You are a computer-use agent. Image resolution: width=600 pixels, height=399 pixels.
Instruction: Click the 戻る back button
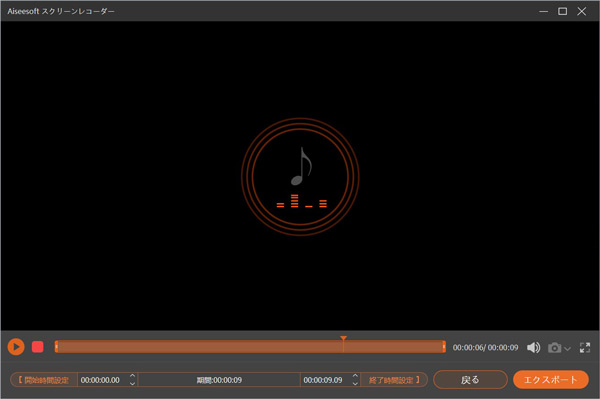pos(470,380)
